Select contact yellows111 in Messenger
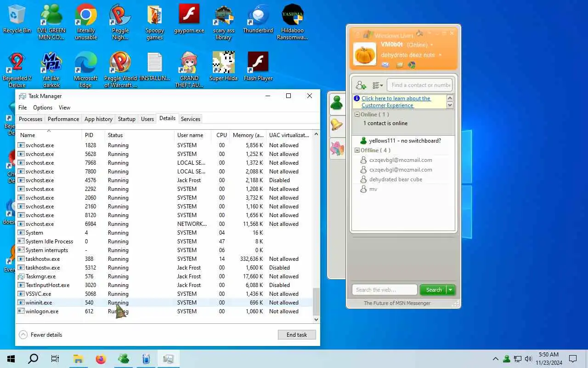 tap(402, 141)
